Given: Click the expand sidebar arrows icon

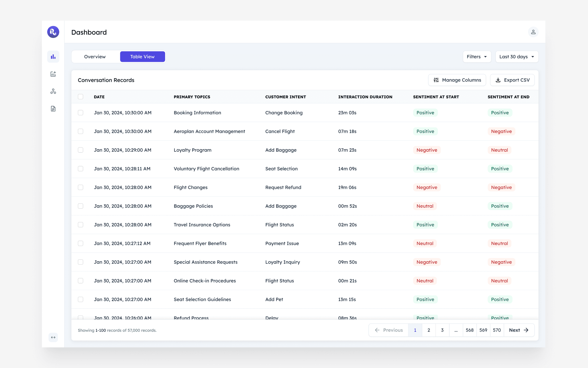Looking at the screenshot, I should pyautogui.click(x=53, y=337).
